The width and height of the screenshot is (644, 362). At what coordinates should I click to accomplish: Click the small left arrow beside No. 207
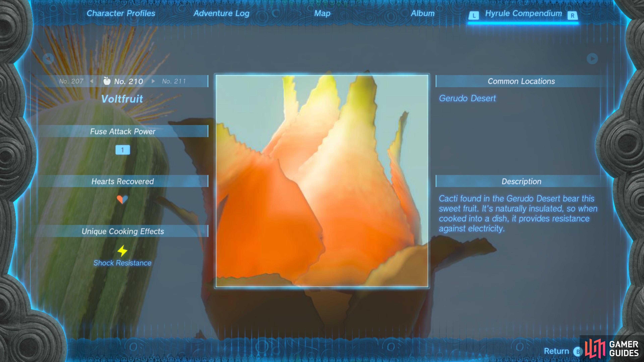coord(92,81)
